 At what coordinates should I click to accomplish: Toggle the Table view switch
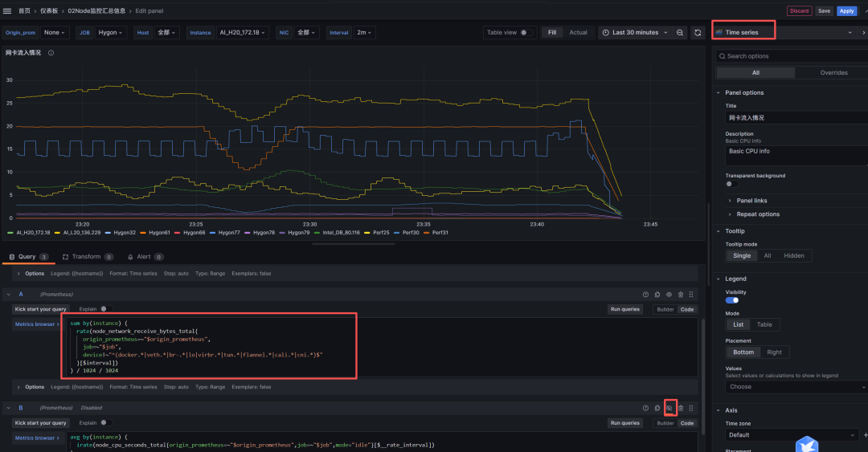point(526,33)
